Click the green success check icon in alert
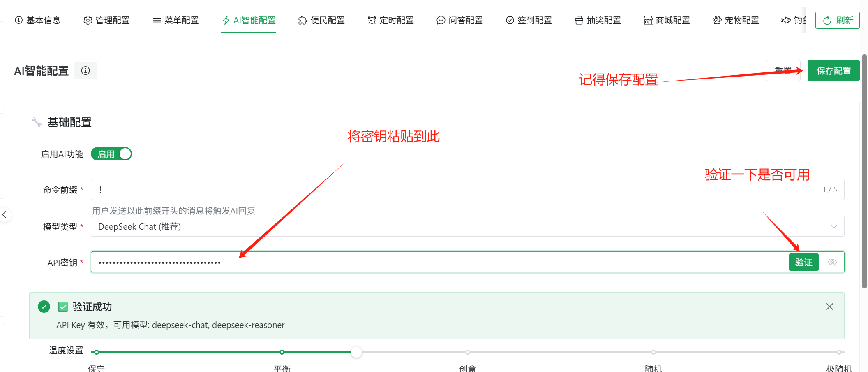868x372 pixels. click(44, 307)
